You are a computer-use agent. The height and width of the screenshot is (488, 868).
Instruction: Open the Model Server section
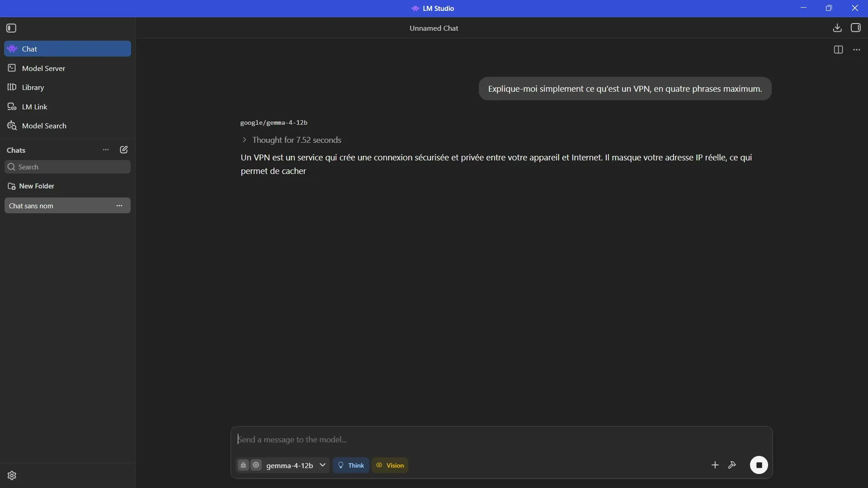[67, 68]
